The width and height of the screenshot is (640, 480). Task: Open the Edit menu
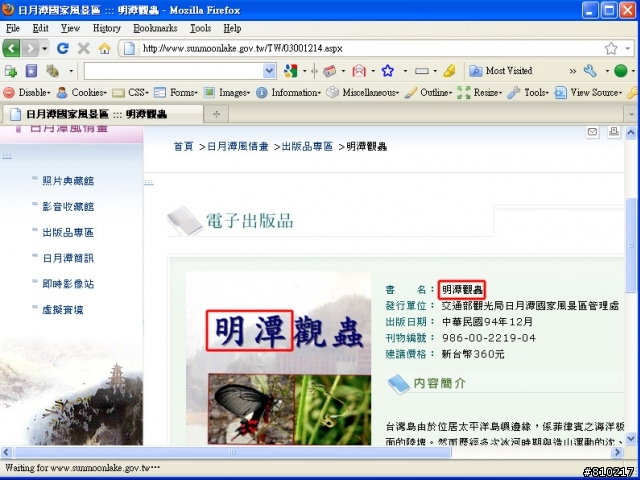[x=40, y=29]
